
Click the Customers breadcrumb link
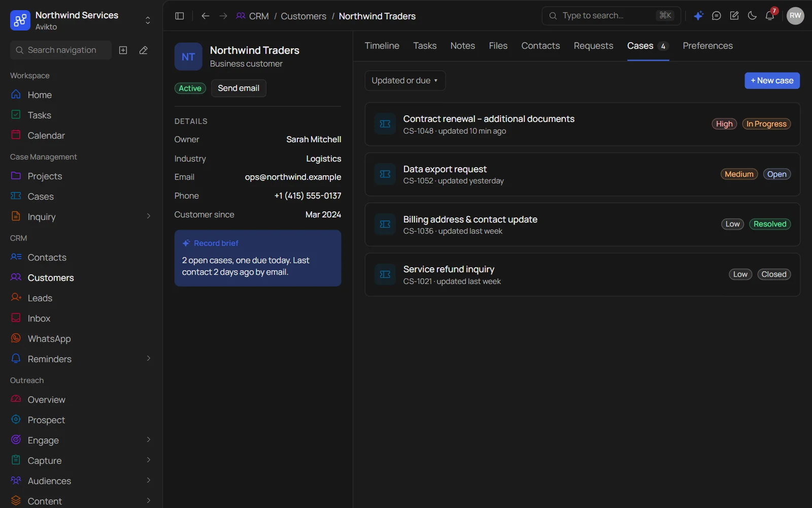303,16
